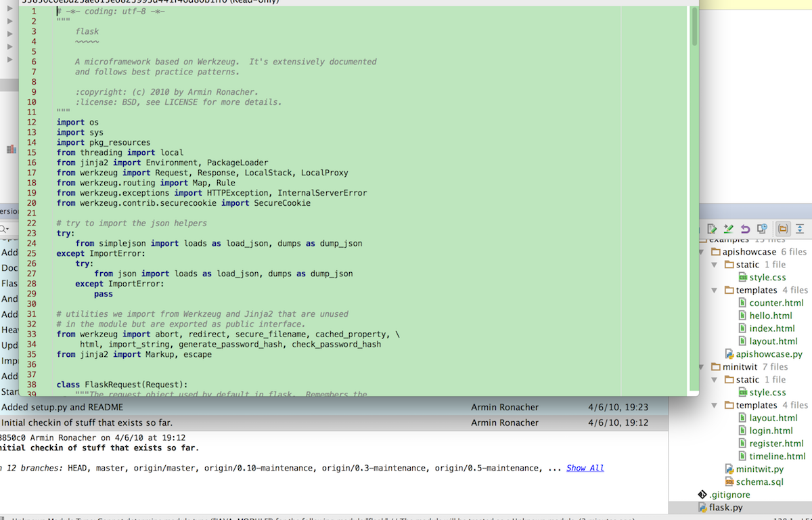Open timeline.html in the file tree
This screenshot has width=812, height=520.
pos(777,456)
